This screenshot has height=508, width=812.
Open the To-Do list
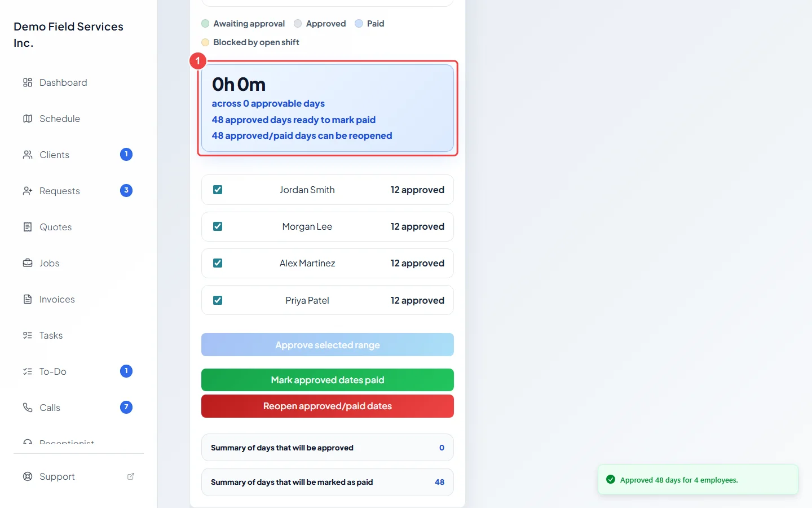[x=79, y=371]
